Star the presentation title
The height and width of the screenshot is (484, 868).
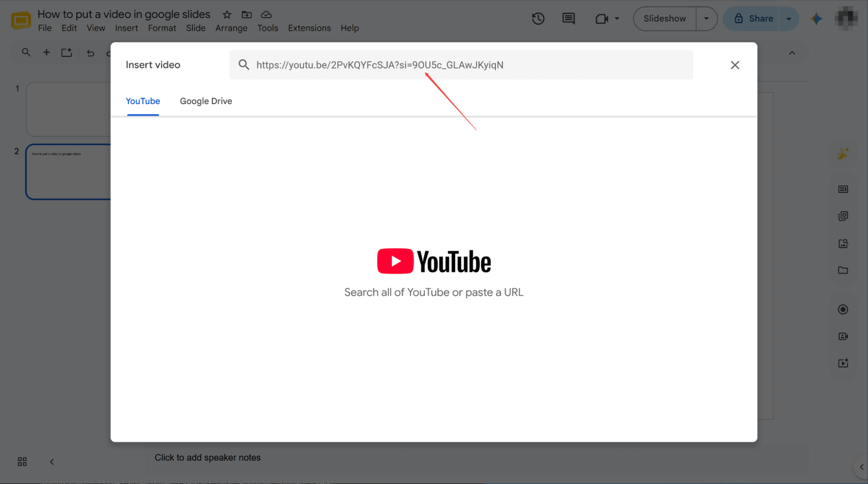coord(227,15)
